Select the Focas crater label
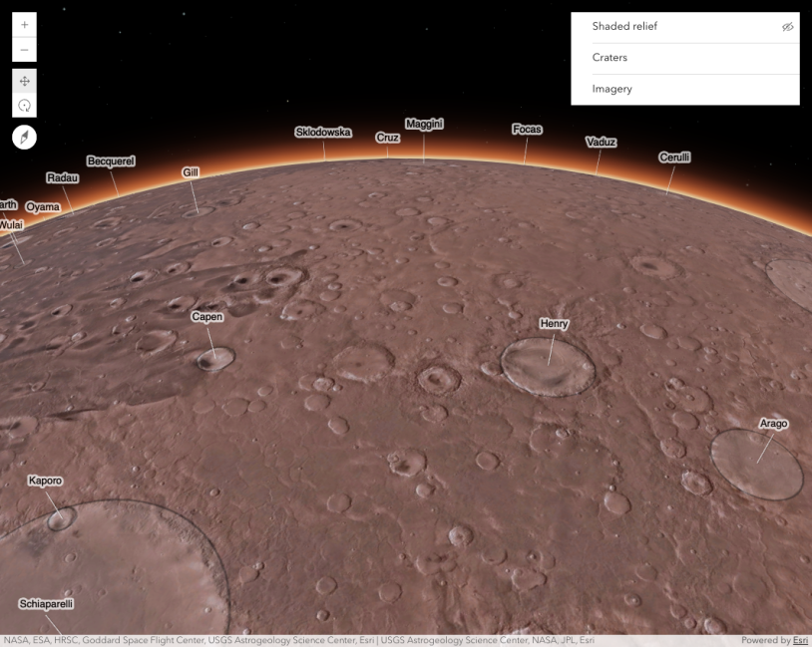This screenshot has height=647, width=812. click(x=525, y=129)
